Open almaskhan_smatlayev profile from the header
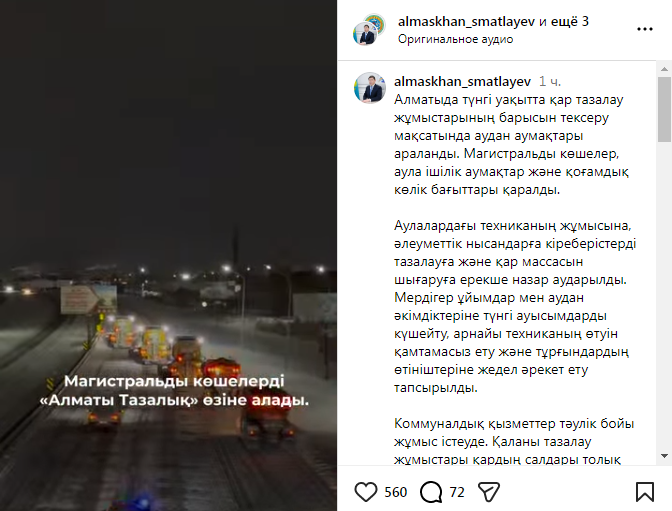The width and height of the screenshot is (672, 511). point(466,21)
